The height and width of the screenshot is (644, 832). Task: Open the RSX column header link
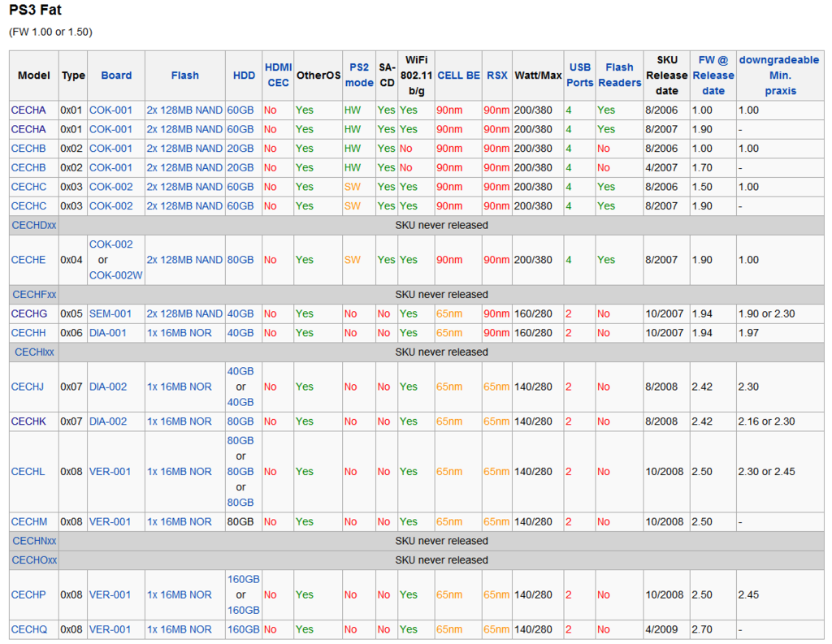tap(497, 76)
